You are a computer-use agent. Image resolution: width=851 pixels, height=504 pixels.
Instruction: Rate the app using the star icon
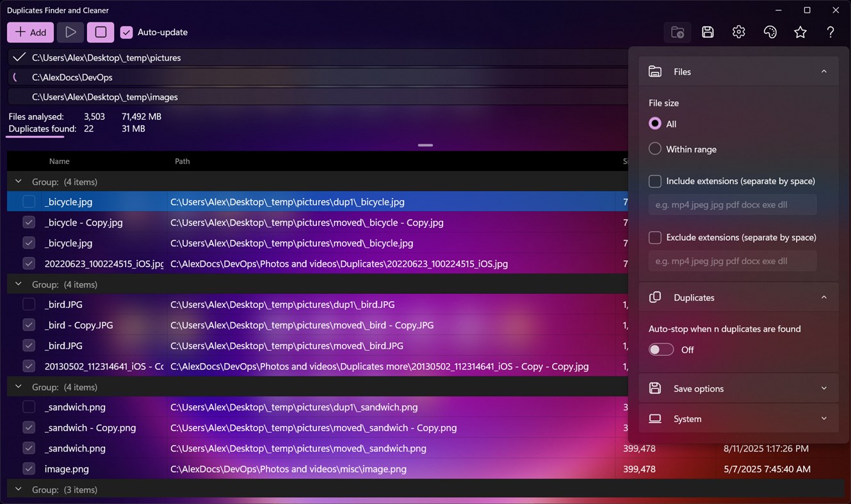800,31
